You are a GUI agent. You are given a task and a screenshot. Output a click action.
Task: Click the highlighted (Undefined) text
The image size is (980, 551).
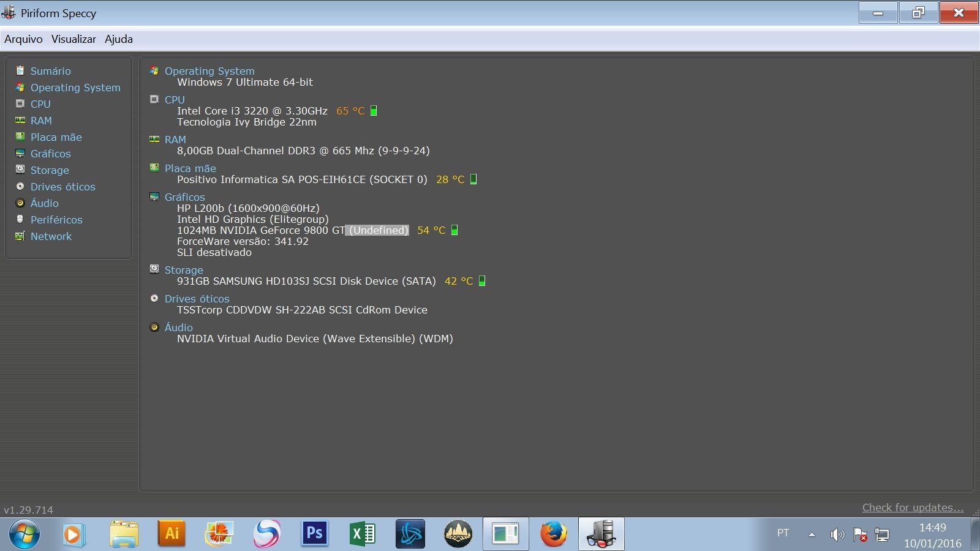pyautogui.click(x=377, y=230)
